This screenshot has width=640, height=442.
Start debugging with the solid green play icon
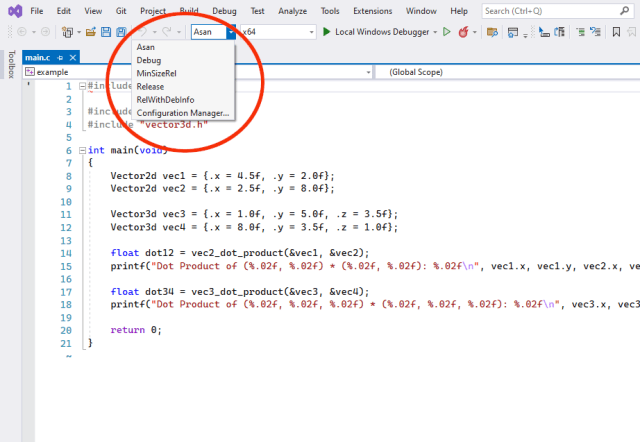click(326, 31)
